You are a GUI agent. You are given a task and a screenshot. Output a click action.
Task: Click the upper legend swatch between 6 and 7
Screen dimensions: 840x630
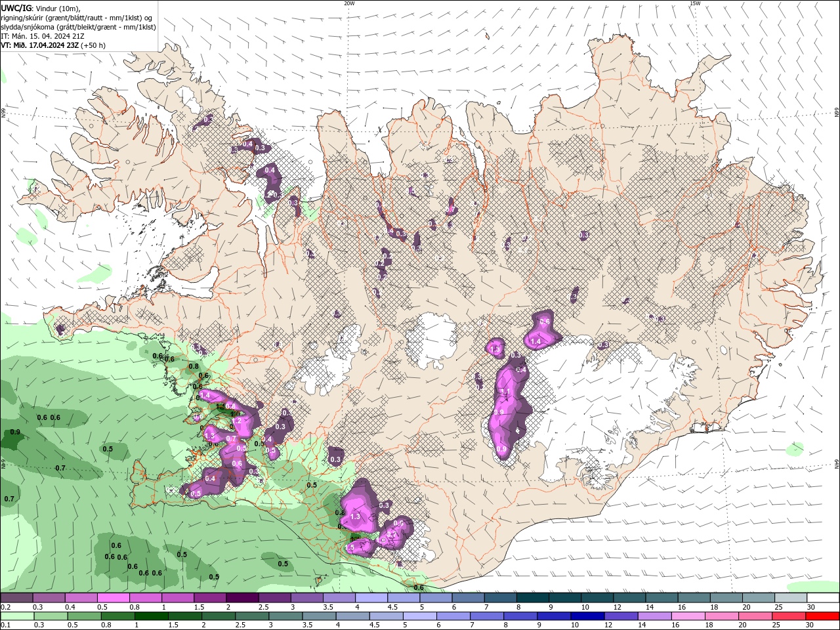point(467,598)
